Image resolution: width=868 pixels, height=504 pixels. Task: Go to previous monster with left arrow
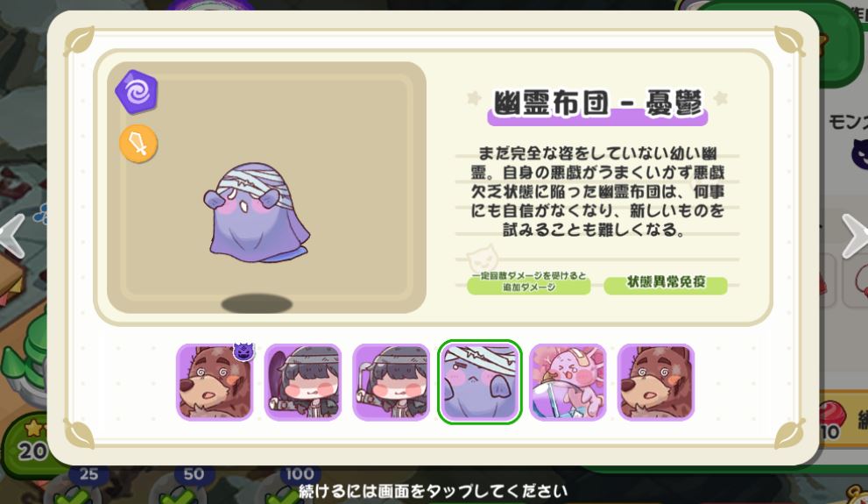pos(13,236)
